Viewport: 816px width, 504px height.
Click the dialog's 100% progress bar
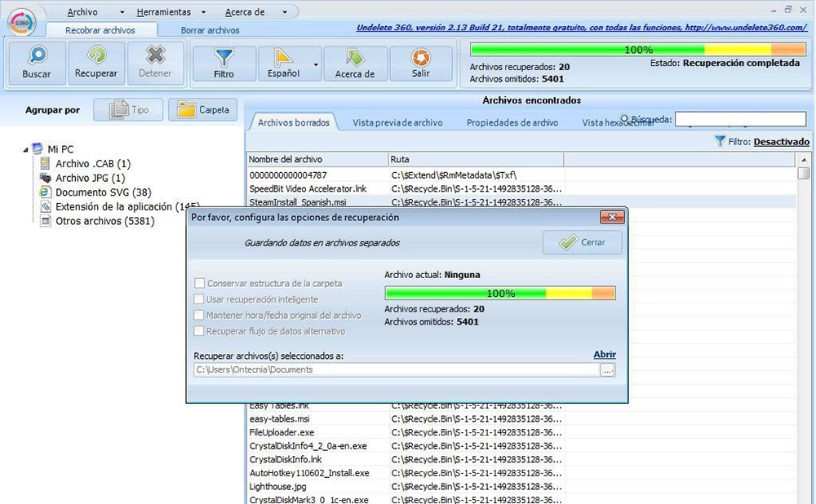499,293
